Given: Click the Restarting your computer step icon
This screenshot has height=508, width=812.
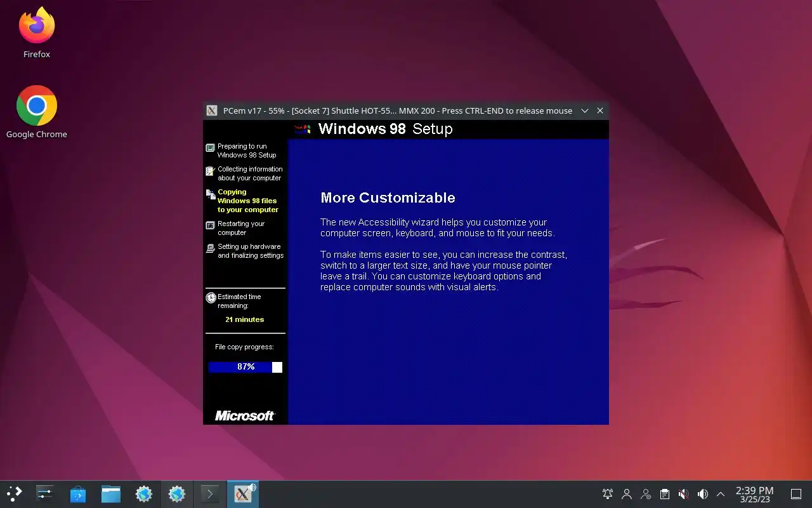Looking at the screenshot, I should (210, 225).
